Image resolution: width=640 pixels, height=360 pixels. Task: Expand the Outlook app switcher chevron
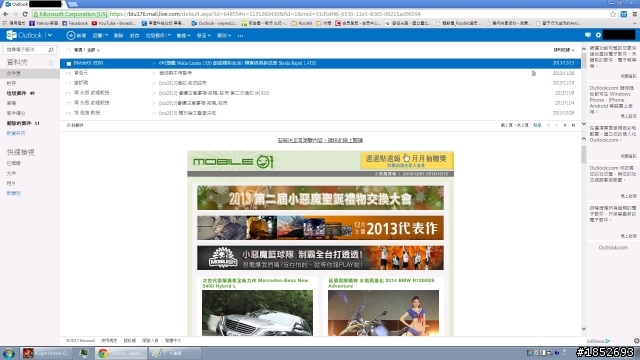pyautogui.click(x=50, y=36)
